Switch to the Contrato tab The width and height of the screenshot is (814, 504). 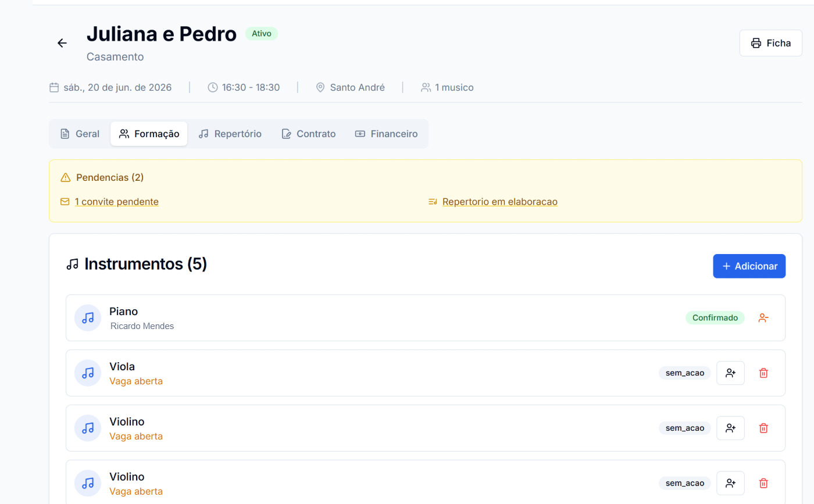click(x=308, y=134)
